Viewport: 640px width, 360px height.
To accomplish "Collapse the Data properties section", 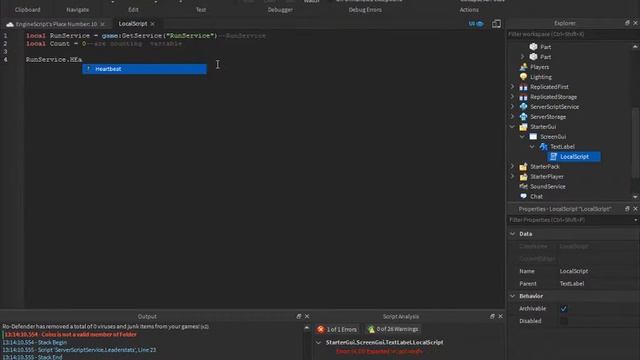I will [513, 234].
